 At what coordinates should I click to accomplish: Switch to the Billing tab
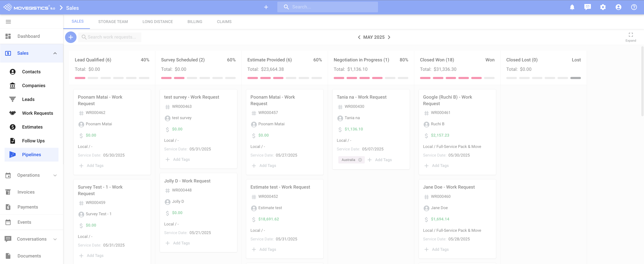(195, 22)
